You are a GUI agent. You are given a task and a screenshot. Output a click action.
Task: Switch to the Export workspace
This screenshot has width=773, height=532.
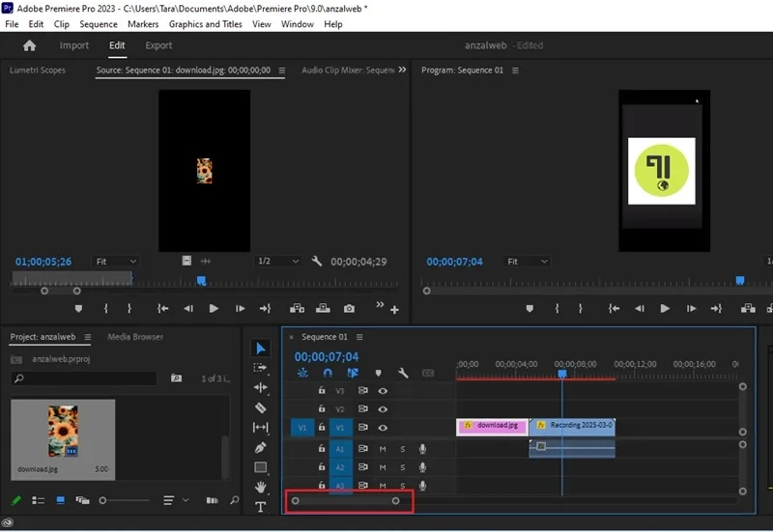pos(158,45)
